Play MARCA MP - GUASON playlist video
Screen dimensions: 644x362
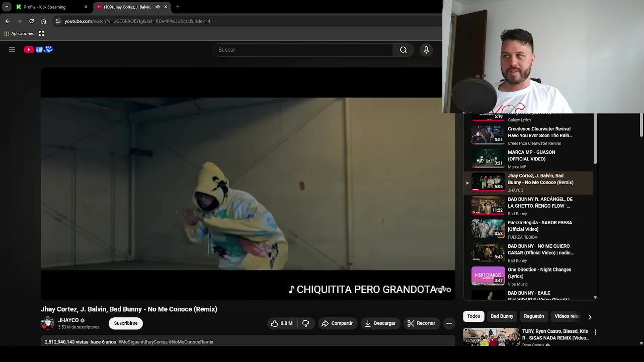(x=527, y=159)
